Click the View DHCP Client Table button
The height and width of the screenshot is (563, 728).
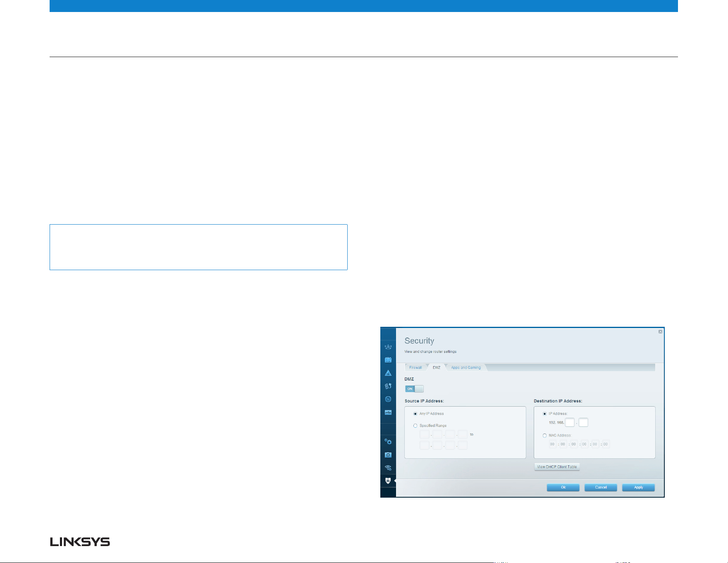point(557,467)
